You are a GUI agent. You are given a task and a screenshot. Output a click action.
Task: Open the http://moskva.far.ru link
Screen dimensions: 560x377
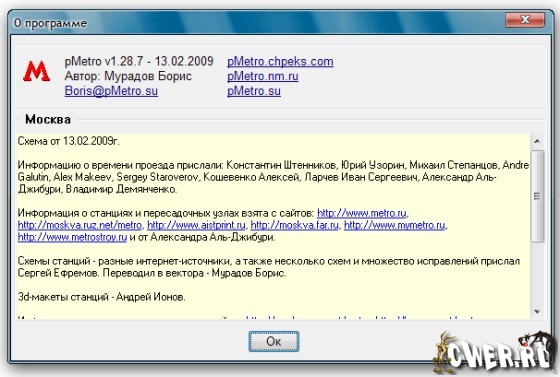[x=294, y=225]
